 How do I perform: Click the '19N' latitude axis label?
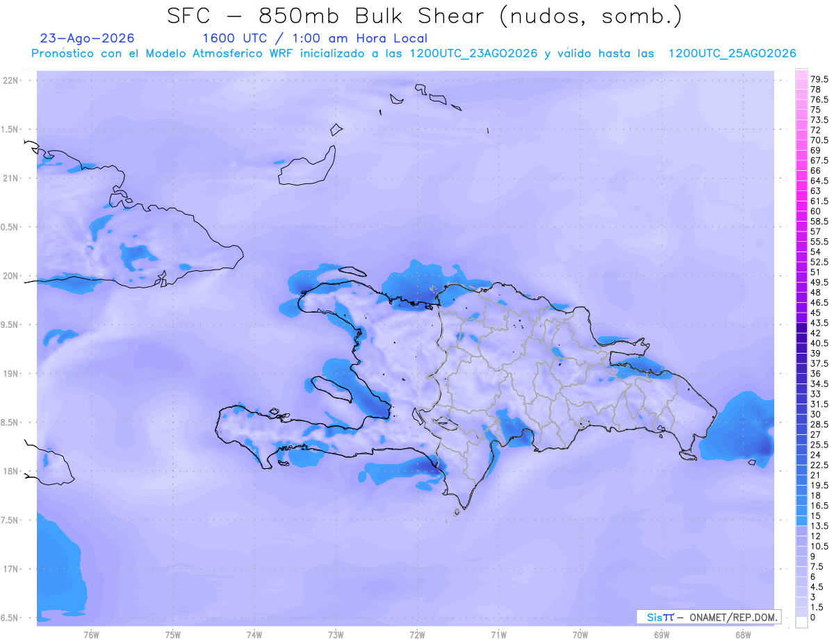(10, 373)
